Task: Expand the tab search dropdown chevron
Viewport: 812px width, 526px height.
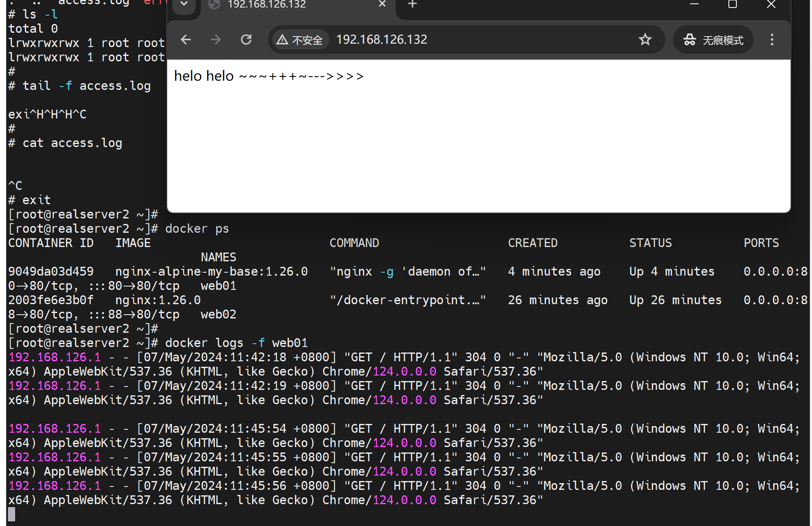Action: pyautogui.click(x=184, y=4)
